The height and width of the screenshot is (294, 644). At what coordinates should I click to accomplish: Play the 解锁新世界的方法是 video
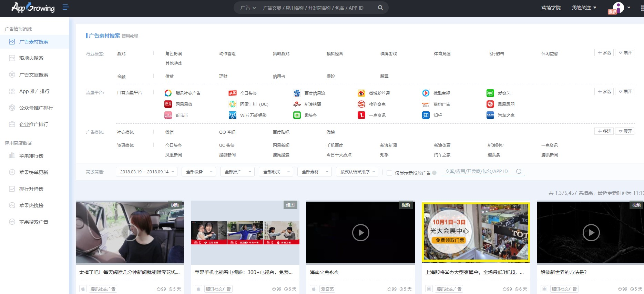(591, 233)
